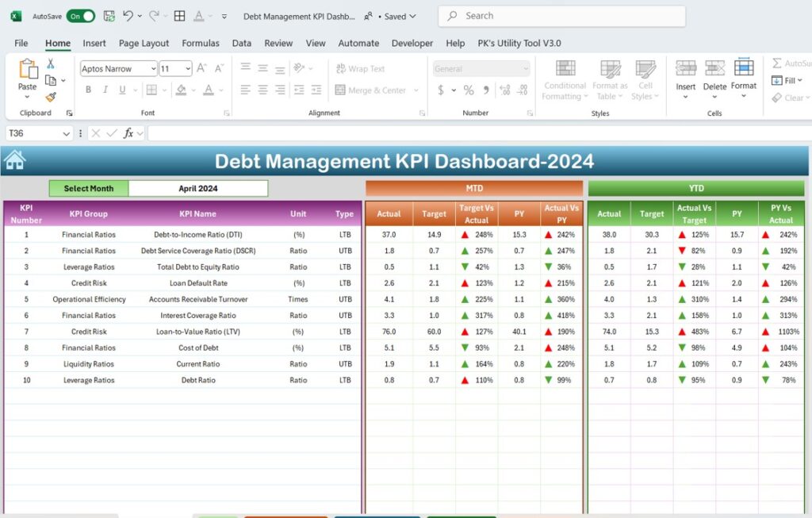Click the Search box
Viewport: 812px width, 518px height.
click(562, 16)
